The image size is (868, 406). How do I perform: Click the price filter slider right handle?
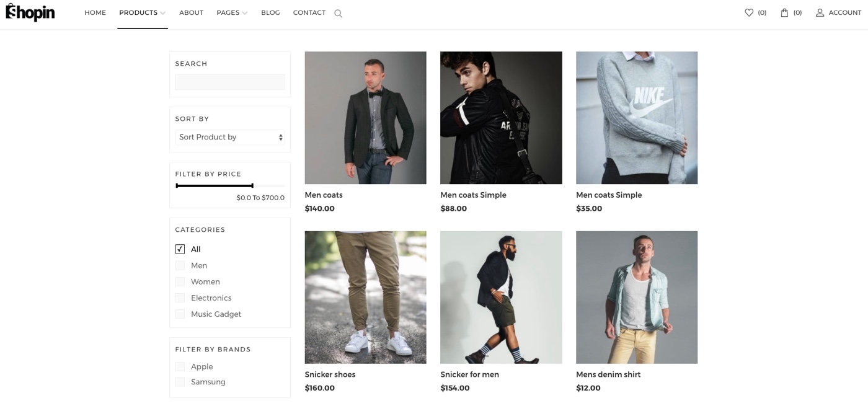click(x=252, y=185)
